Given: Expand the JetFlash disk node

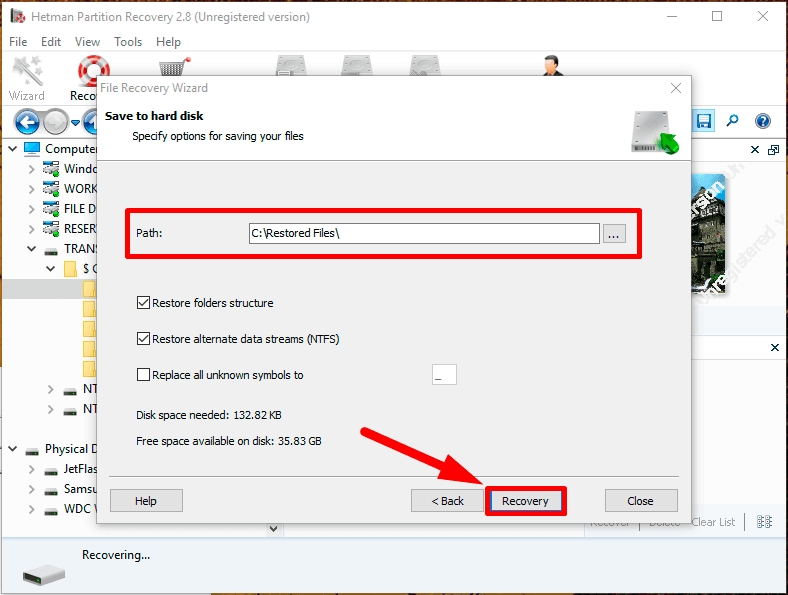Looking at the screenshot, I should click(32, 469).
